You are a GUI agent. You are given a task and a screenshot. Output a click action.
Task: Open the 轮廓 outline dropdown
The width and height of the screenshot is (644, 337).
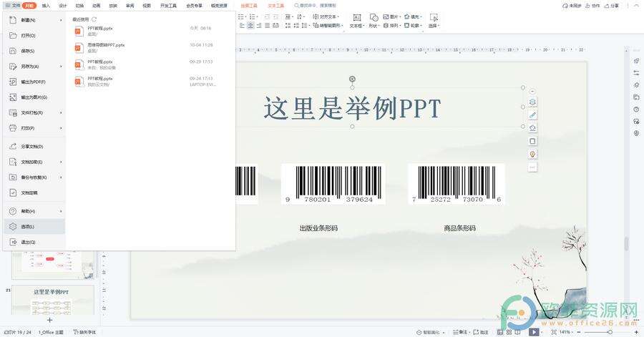click(x=413, y=26)
